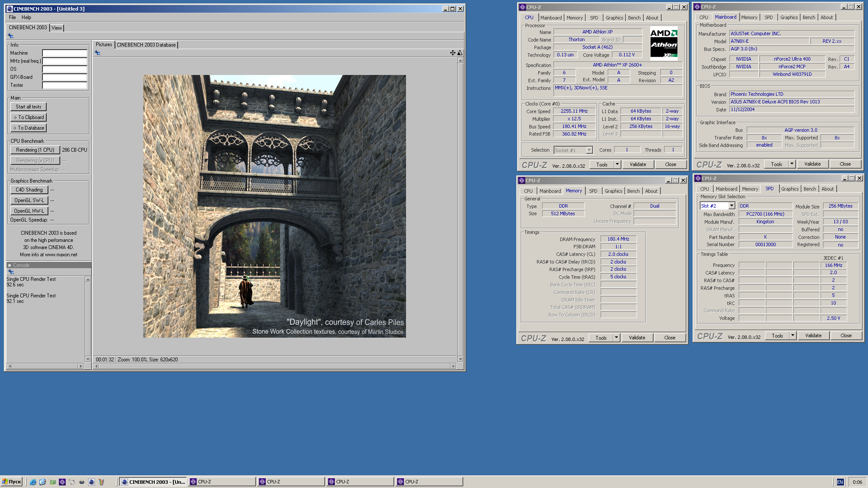Screen dimensions: 868x488
Task: Click into the GFX-Board input field
Action: click(65, 77)
